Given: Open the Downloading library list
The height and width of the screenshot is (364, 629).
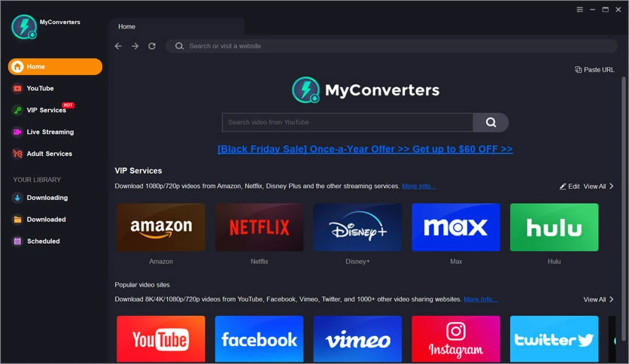Looking at the screenshot, I should pos(40,198).
